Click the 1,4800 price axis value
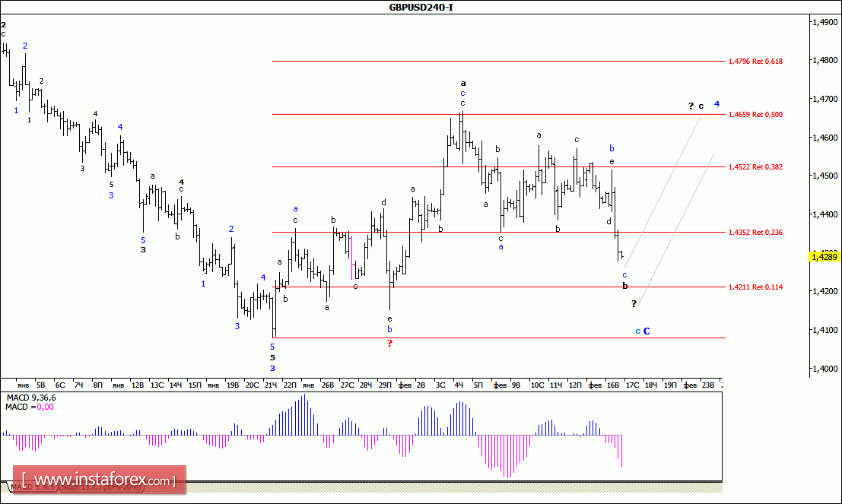Screen dimensions: 842x504 coord(825,61)
